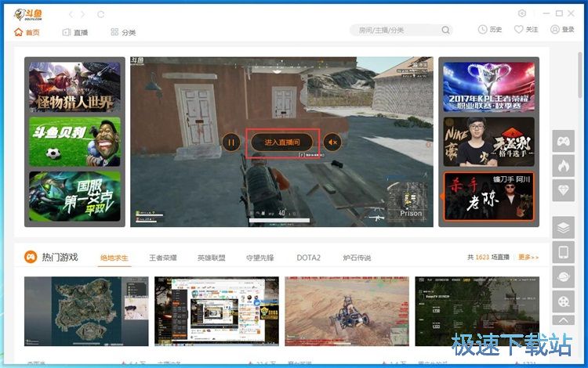Viewport: 588px width, 368px height.
Task: Click the mobile phone icon in sidebar
Action: (x=563, y=252)
